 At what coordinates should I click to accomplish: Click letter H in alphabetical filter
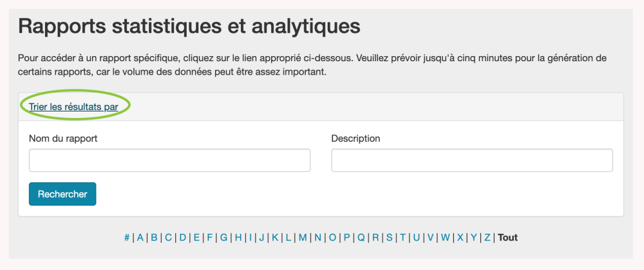coord(238,237)
